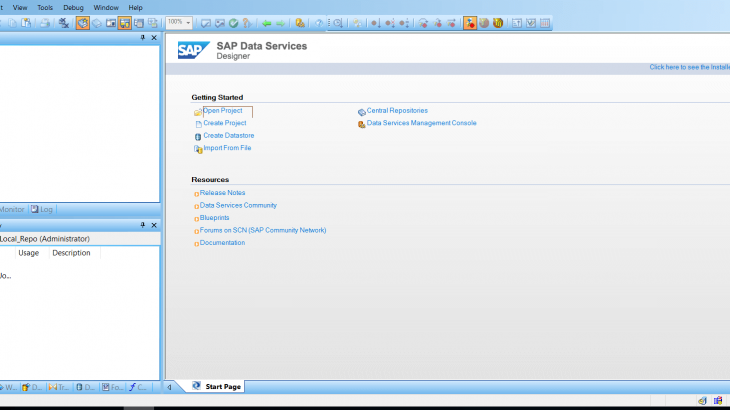Click the two-pane window icon before the second highlighted icon
The image size is (730, 410).
click(111, 23)
